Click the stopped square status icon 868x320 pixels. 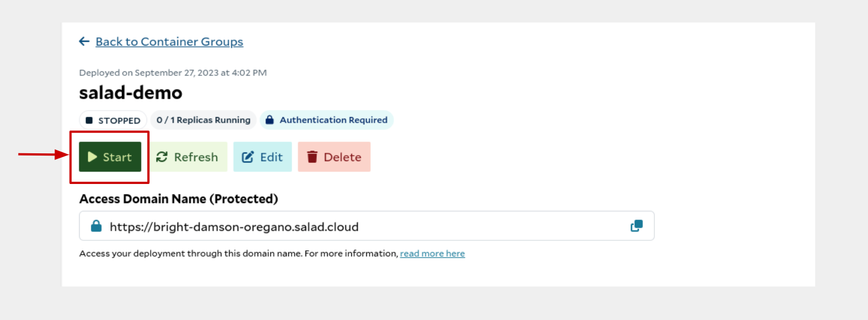89,120
